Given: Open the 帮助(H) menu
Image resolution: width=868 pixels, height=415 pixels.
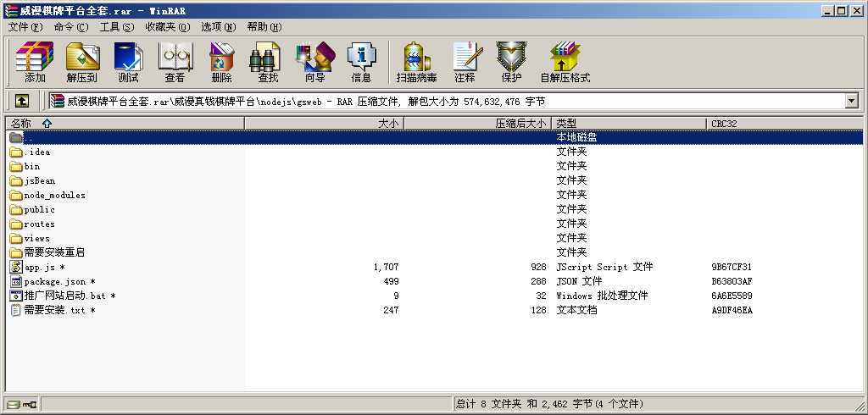Looking at the screenshot, I should tap(264, 26).
